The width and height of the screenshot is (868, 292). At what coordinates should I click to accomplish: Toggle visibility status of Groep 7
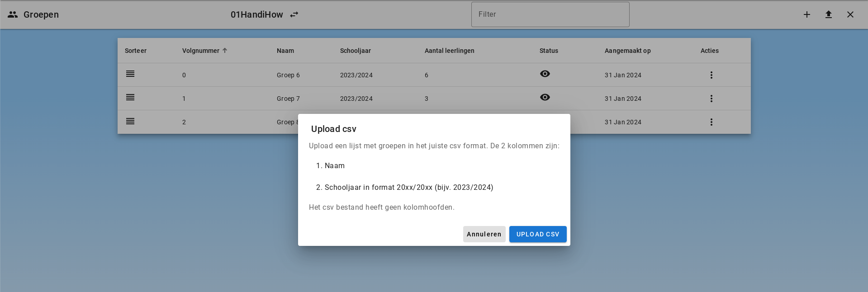coord(545,97)
